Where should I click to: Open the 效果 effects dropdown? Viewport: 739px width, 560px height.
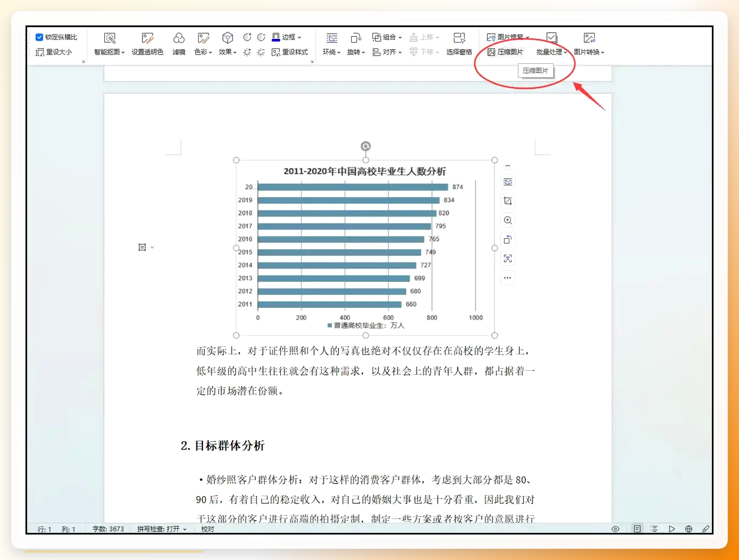227,44
